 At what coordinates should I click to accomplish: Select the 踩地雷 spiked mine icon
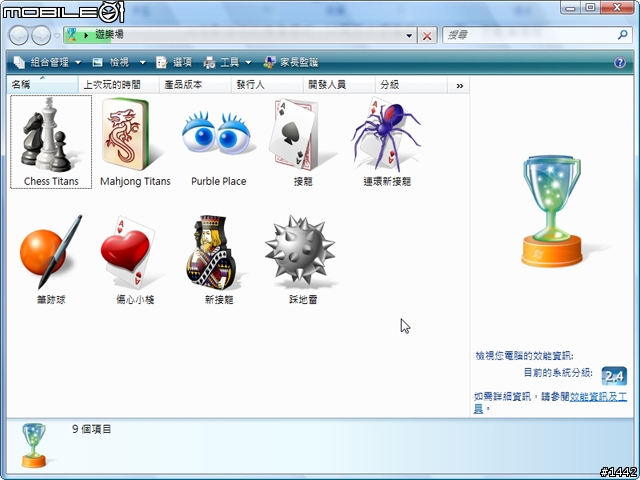point(300,251)
